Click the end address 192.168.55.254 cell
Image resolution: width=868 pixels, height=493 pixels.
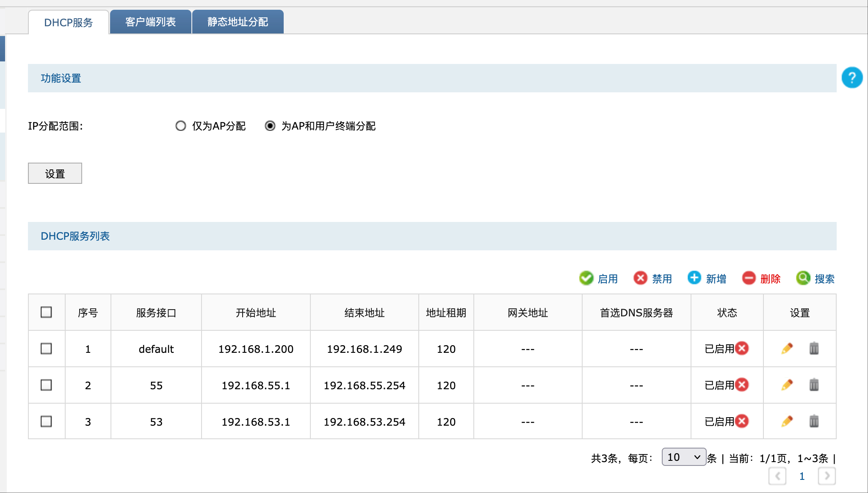(365, 385)
